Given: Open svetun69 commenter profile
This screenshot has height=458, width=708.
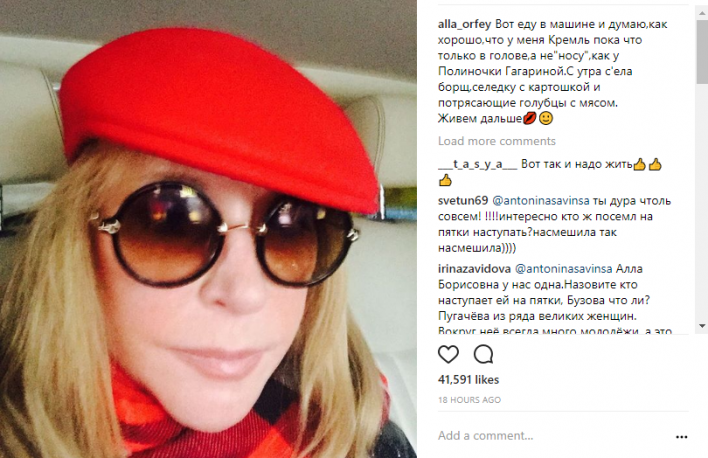Looking at the screenshot, I should coord(463,200).
